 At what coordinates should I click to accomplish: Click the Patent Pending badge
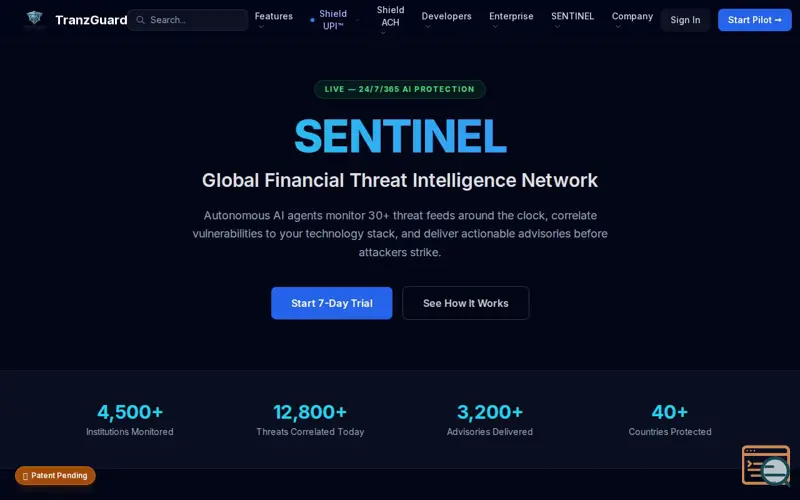pos(55,476)
